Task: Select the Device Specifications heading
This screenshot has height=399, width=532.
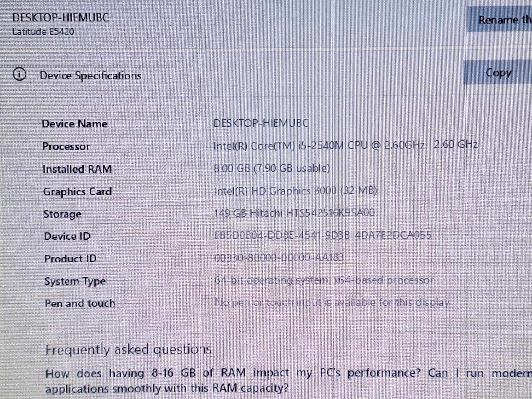Action: pos(90,76)
